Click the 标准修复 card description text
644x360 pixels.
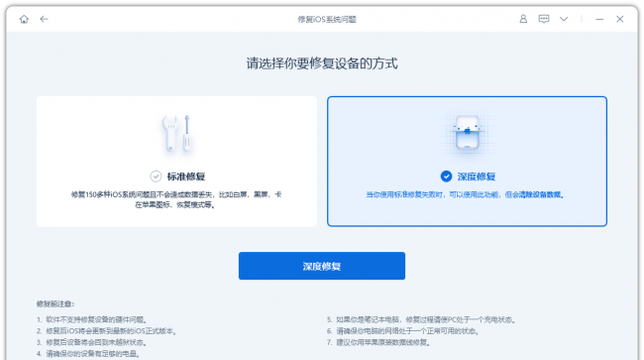[176, 199]
